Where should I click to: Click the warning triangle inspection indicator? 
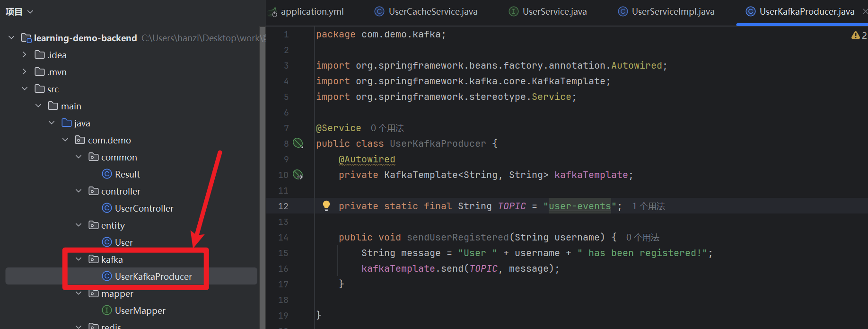click(855, 36)
